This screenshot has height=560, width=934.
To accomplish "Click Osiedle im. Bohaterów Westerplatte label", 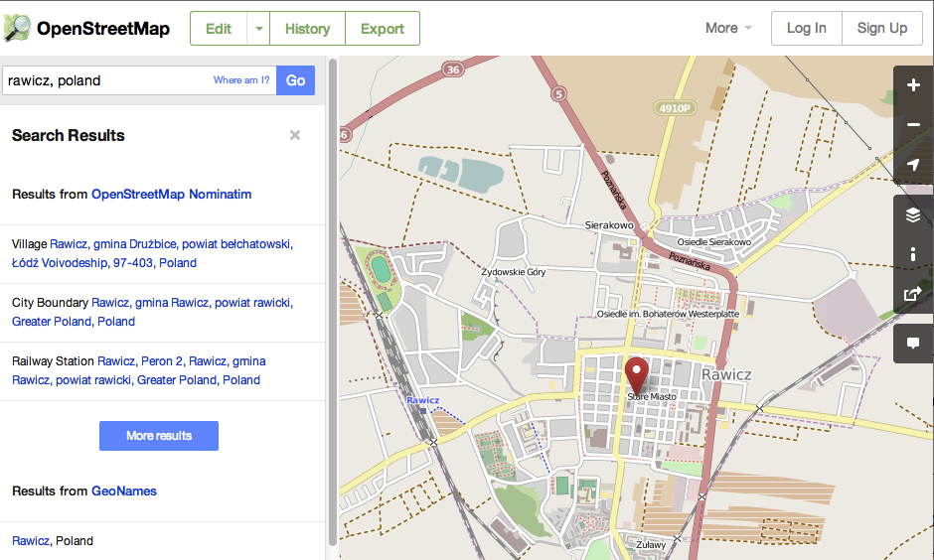I will tap(668, 314).
